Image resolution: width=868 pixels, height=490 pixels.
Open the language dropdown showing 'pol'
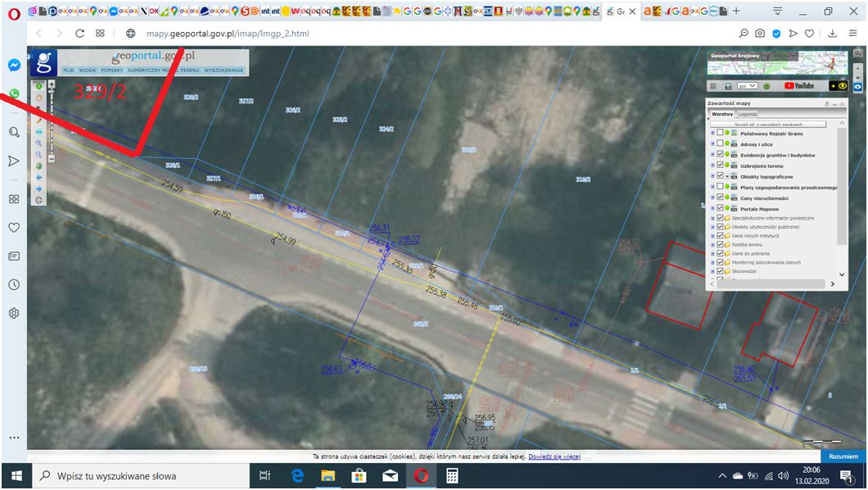coord(748,86)
